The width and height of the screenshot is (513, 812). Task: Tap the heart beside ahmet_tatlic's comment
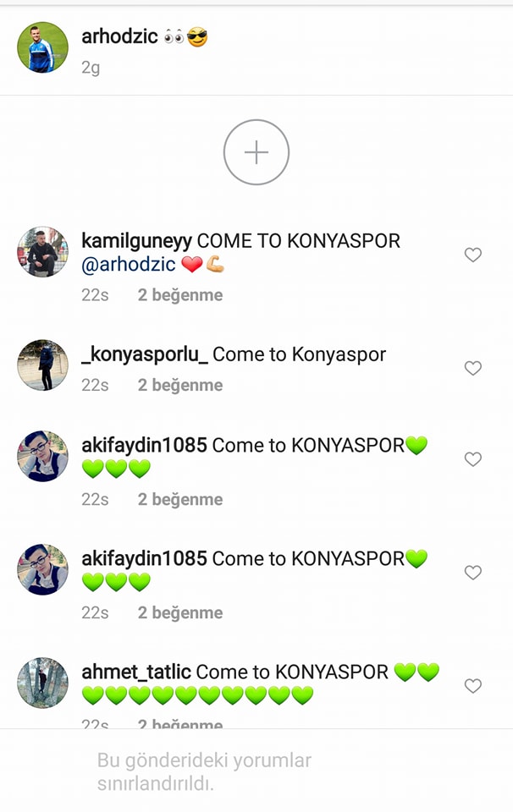point(472,686)
